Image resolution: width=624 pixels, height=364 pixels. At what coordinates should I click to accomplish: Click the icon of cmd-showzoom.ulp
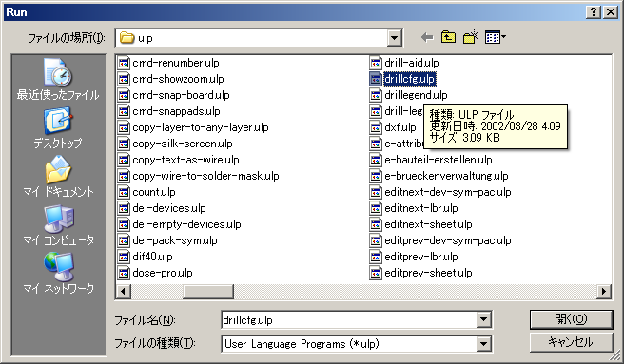coord(124,79)
